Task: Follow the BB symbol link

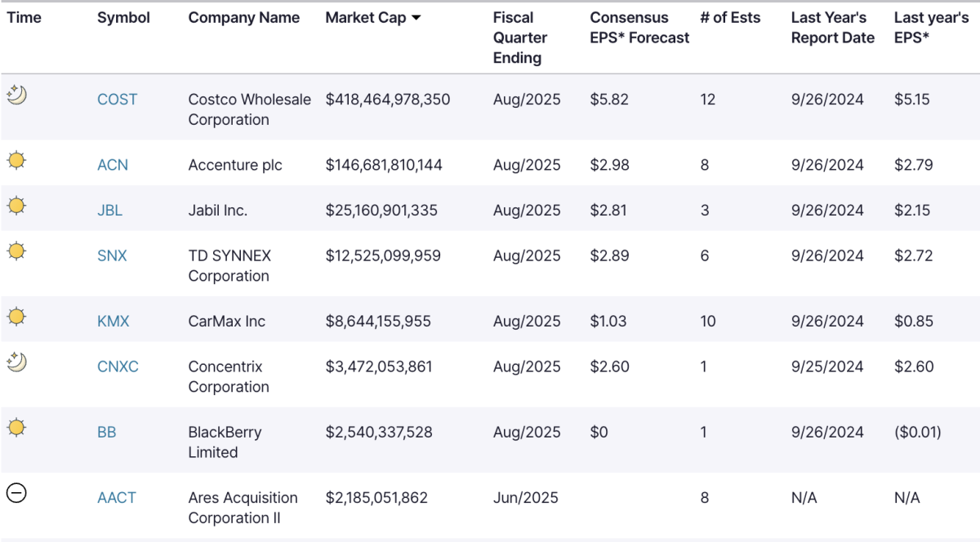Action: (106, 432)
